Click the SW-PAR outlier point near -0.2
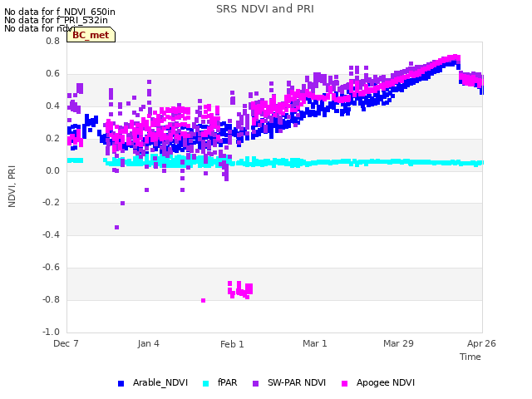Viewport: 532px width, 399px height. pyautogui.click(x=122, y=203)
